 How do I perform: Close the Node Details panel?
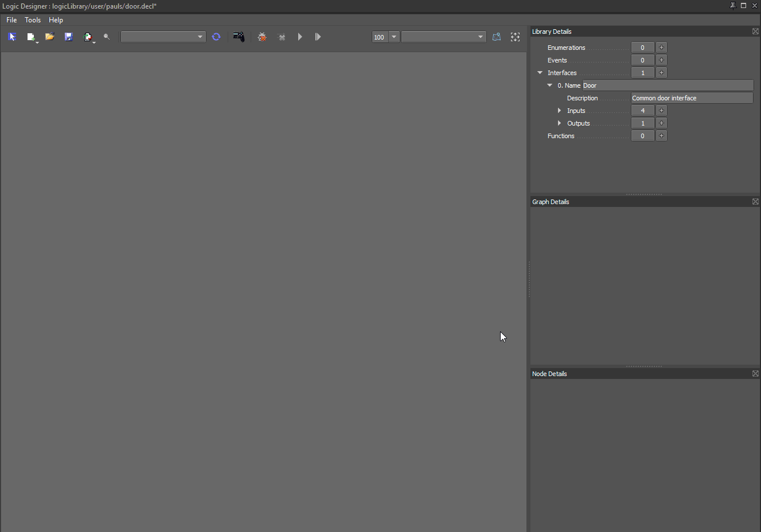click(x=755, y=374)
